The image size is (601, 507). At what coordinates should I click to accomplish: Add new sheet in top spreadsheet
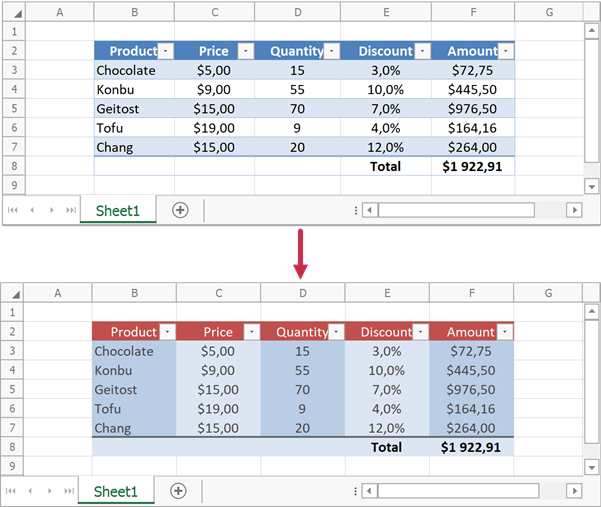point(180,210)
